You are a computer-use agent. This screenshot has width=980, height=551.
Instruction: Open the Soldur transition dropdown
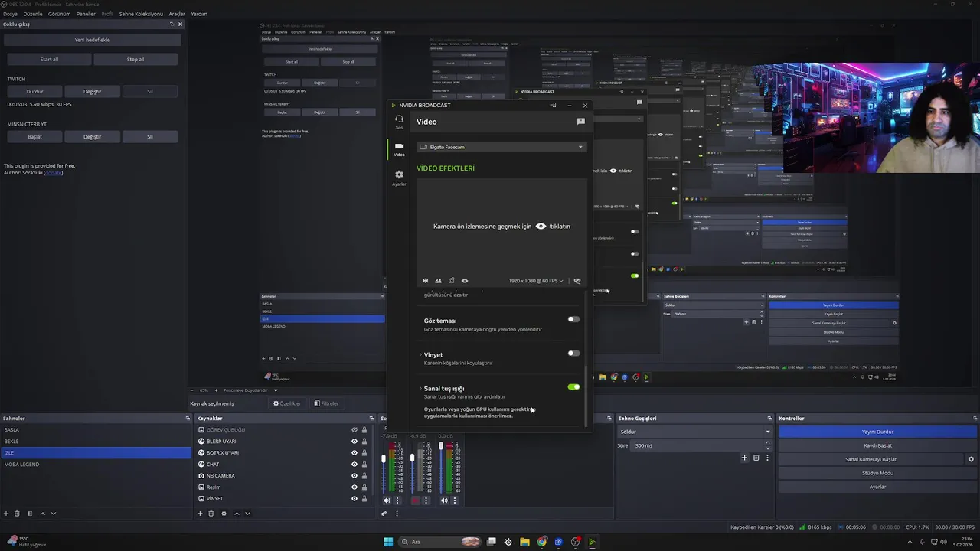point(694,432)
